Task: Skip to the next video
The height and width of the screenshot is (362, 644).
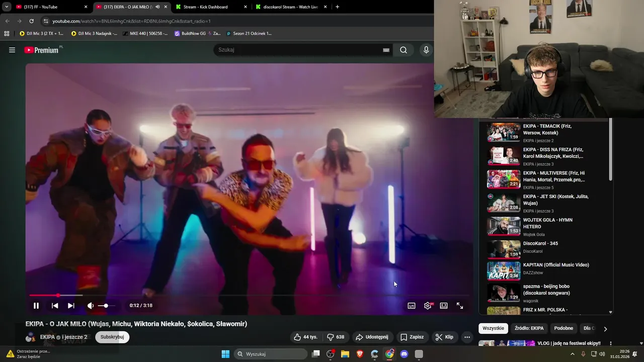Action: pos(71,305)
